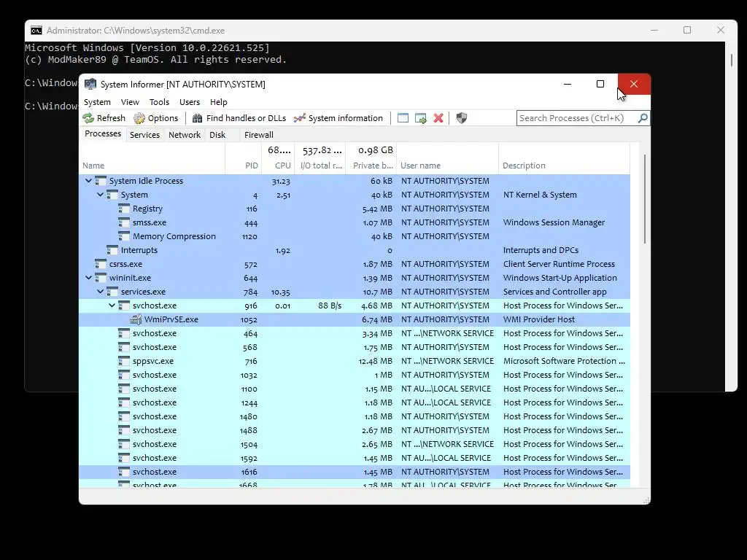Sort by the CPU column header
Screen dimensions: 747x560
pyautogui.click(x=278, y=158)
